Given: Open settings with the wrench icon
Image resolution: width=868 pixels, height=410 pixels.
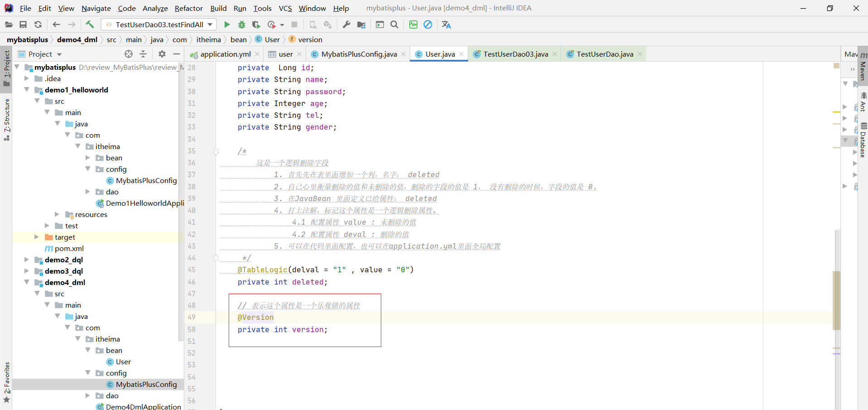Looking at the screenshot, I should point(346,24).
